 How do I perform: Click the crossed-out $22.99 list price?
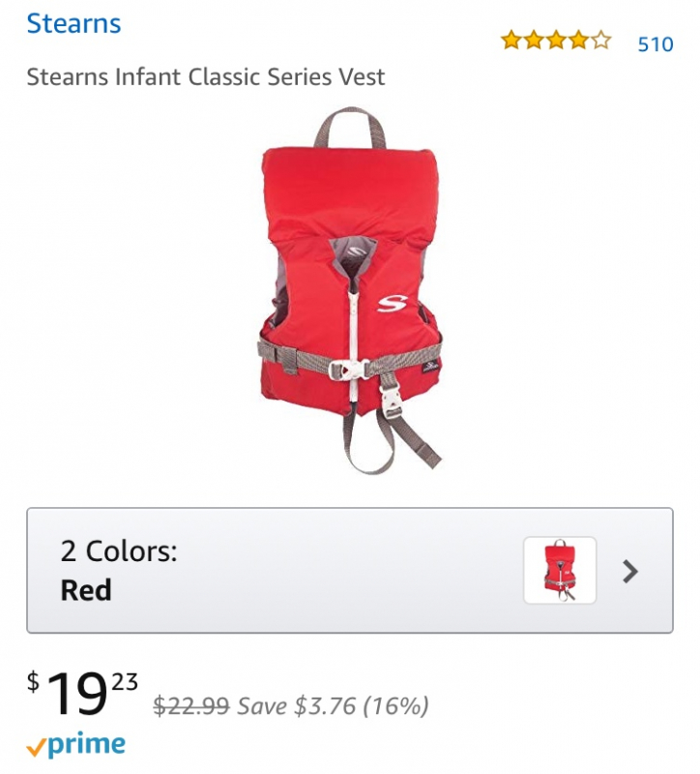tap(191, 705)
